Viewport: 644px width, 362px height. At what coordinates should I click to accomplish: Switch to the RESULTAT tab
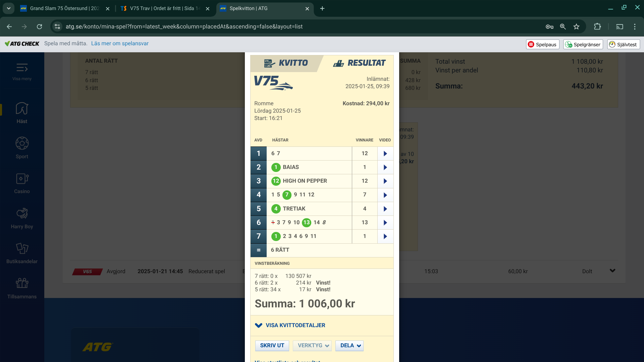click(x=359, y=63)
